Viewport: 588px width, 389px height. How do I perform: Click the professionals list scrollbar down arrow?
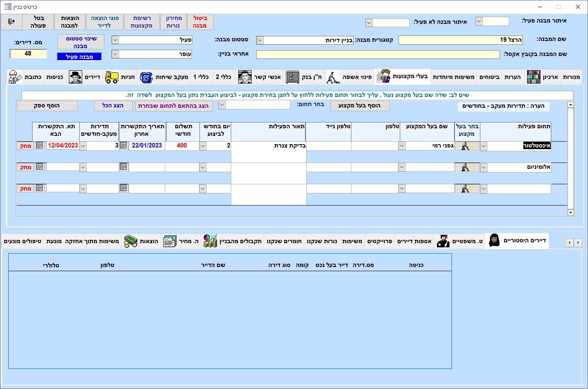click(570, 213)
